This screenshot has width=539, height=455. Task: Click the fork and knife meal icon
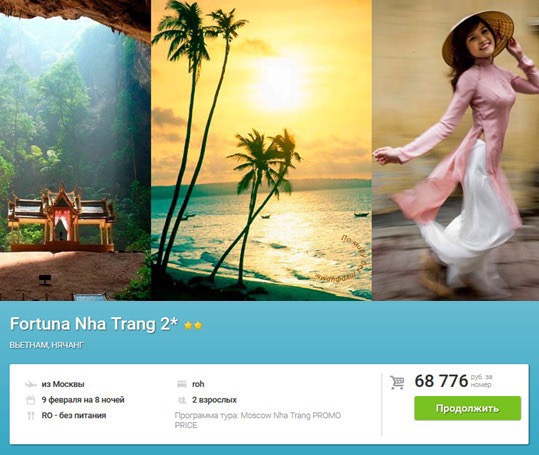pos(31,415)
